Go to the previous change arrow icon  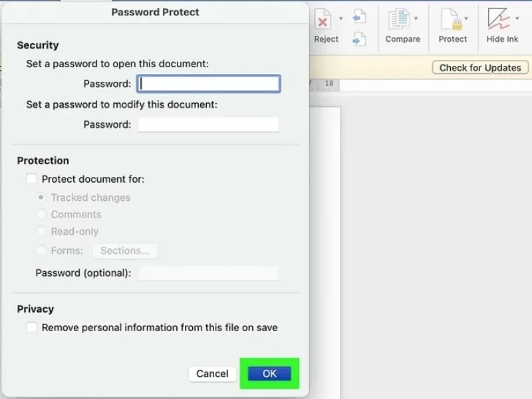tap(359, 16)
